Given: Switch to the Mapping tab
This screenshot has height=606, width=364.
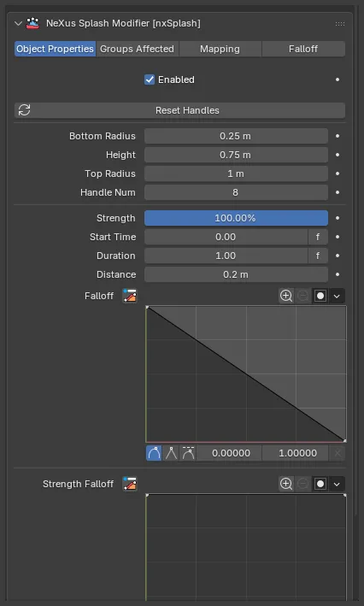Looking at the screenshot, I should [220, 49].
